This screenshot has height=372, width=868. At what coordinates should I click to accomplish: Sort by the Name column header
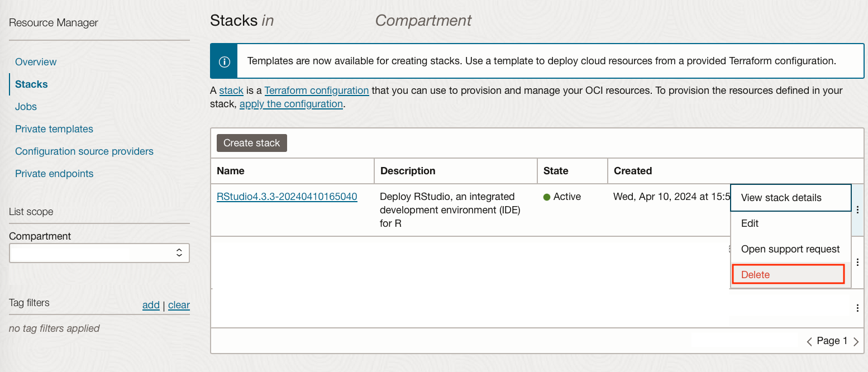point(231,171)
